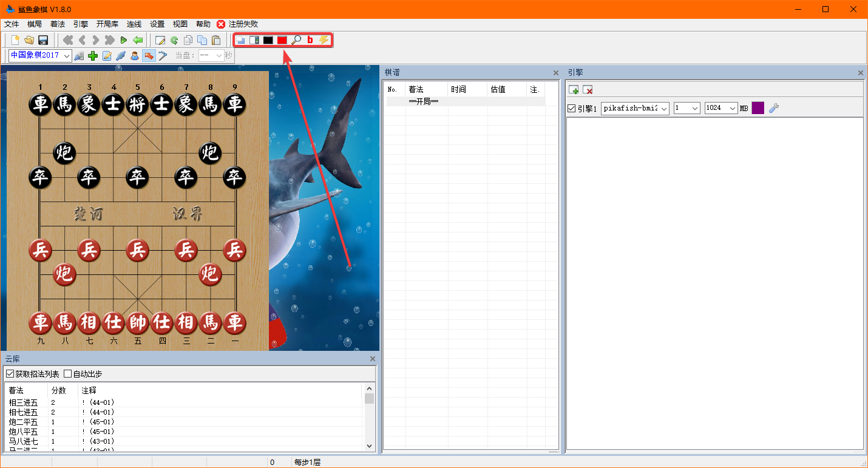The width and height of the screenshot is (868, 468).
Task: Open the 设置 menu
Action: click(x=157, y=24)
